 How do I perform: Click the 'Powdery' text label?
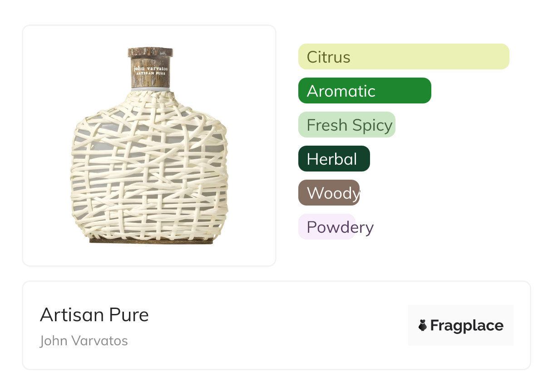click(340, 227)
